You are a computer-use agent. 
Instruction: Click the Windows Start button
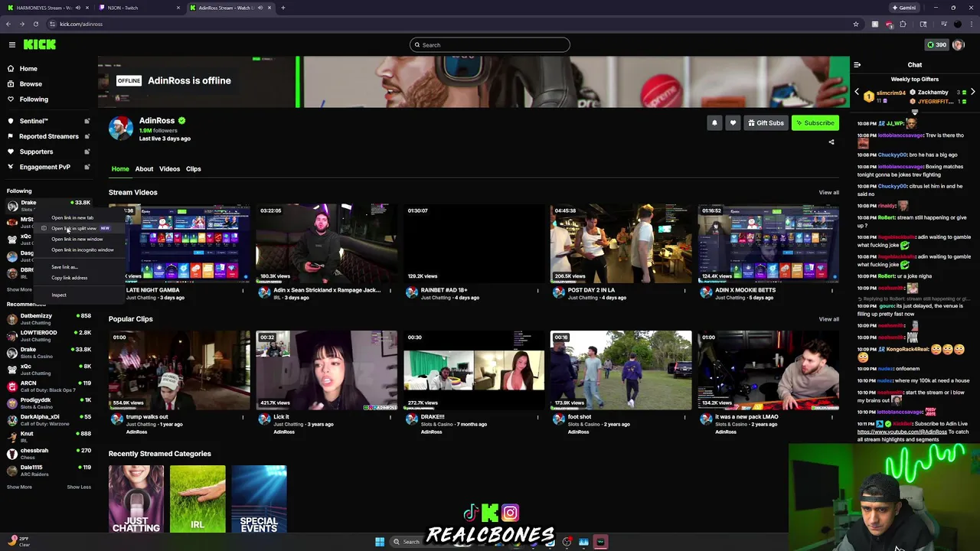click(x=380, y=542)
